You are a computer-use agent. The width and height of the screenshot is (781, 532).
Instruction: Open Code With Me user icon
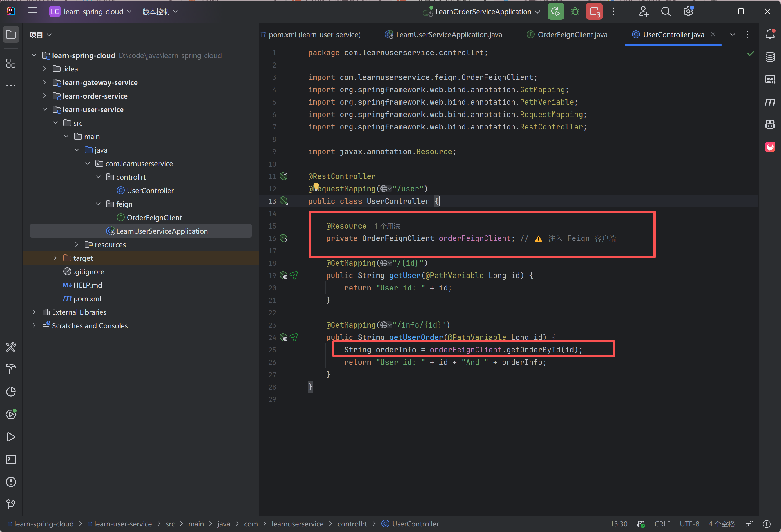[x=643, y=12]
